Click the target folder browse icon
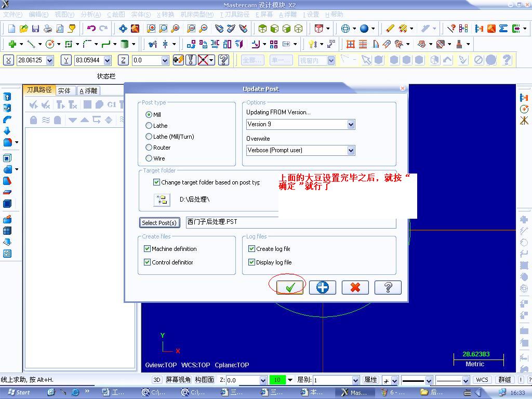 pos(162,199)
